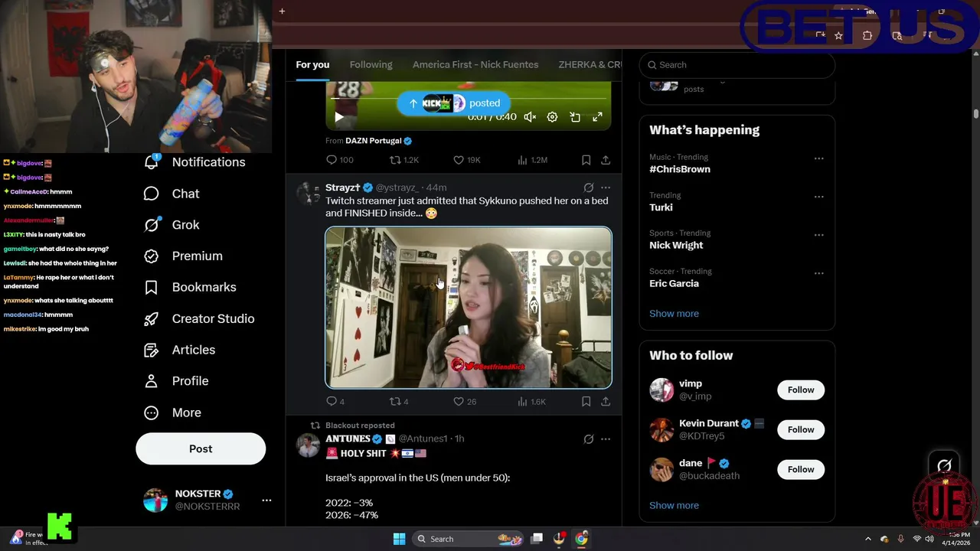Open ANTUNES profile name

tap(348, 439)
